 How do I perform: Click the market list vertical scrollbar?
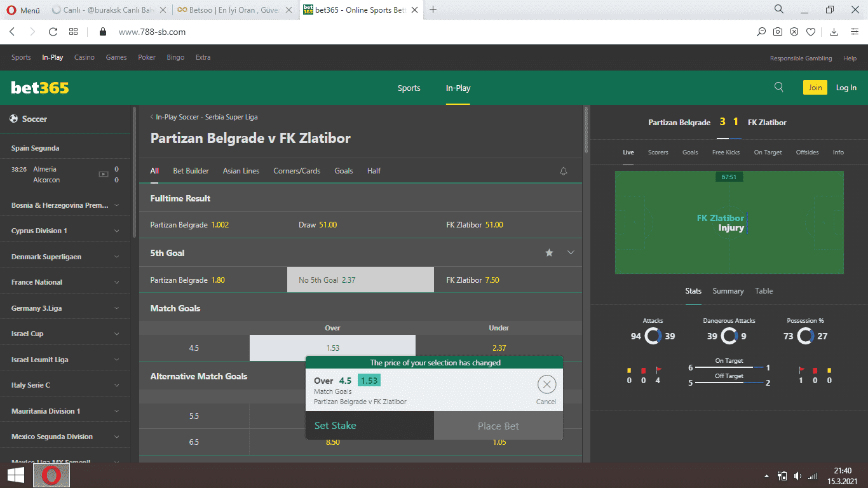586,131
